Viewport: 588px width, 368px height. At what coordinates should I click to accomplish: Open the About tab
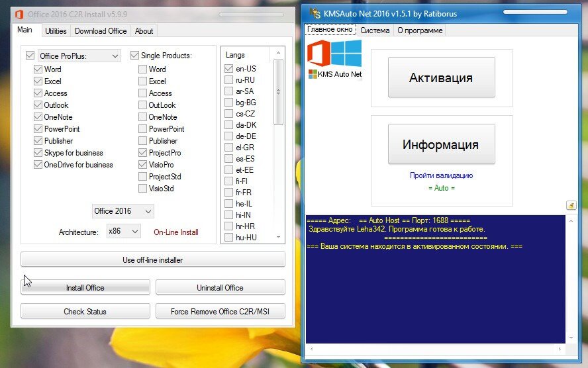click(x=144, y=30)
